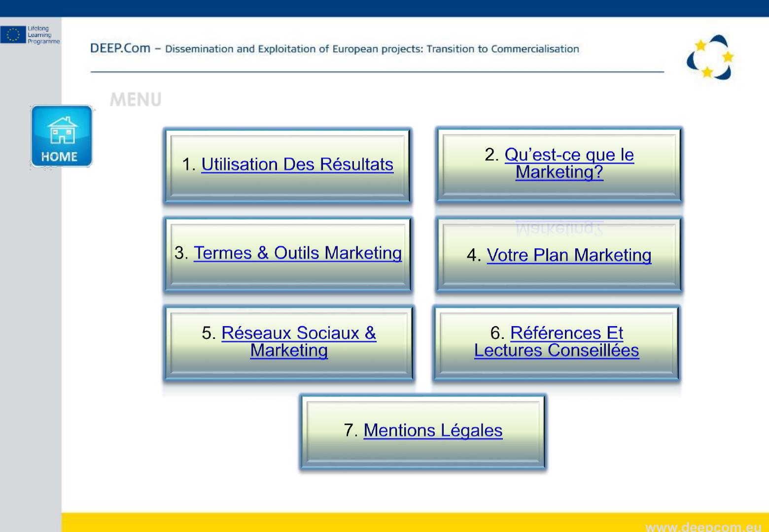Click the DEEP.Com title text
The image size is (769, 532).
tap(120, 48)
